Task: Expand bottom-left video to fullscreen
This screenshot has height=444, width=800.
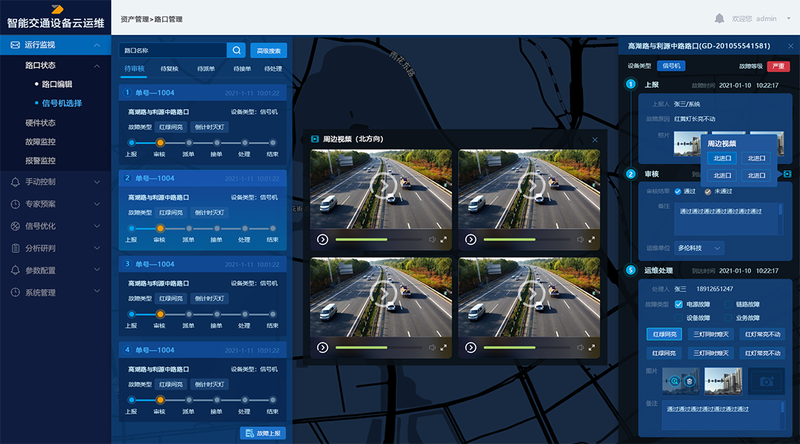Action: coord(444,348)
